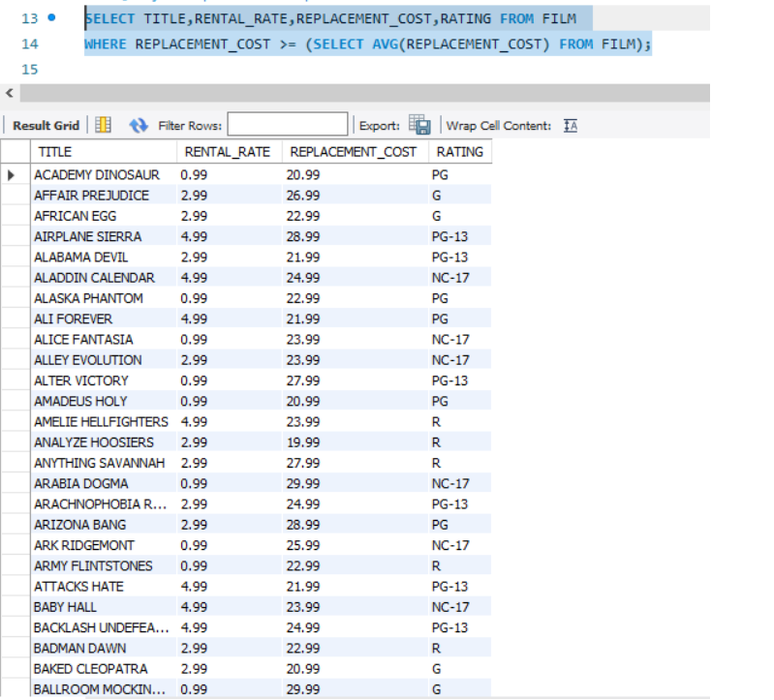The image size is (774, 700).
Task: Select the ARMY FLINTSTONES title cell
Action: pos(104,565)
